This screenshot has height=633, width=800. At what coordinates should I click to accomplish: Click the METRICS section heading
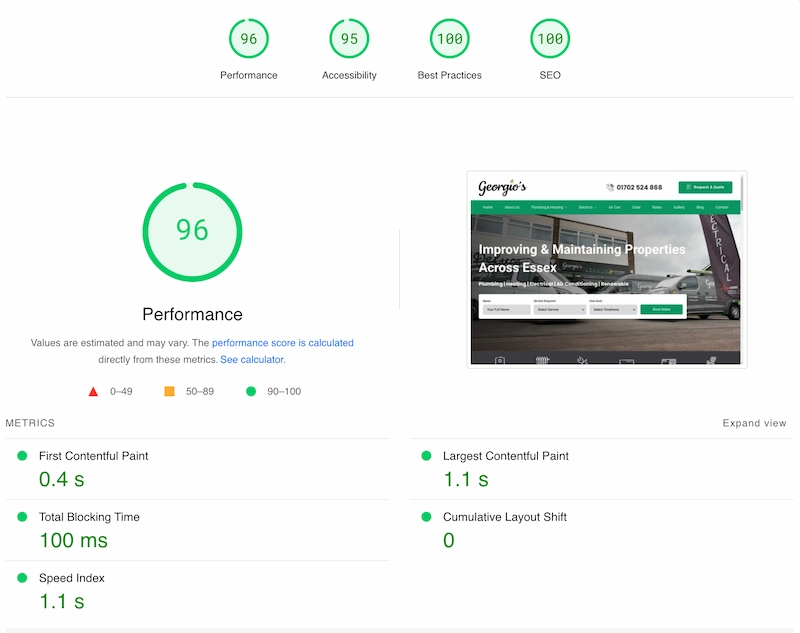30,423
